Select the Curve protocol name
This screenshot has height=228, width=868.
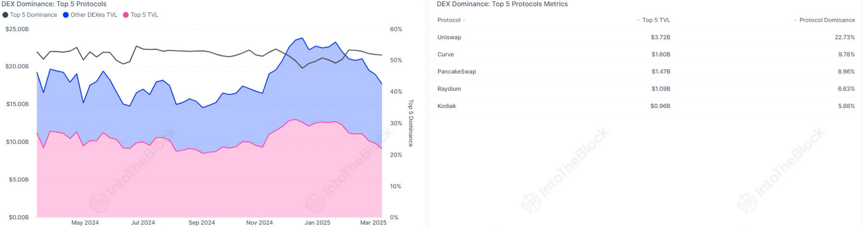tap(446, 55)
